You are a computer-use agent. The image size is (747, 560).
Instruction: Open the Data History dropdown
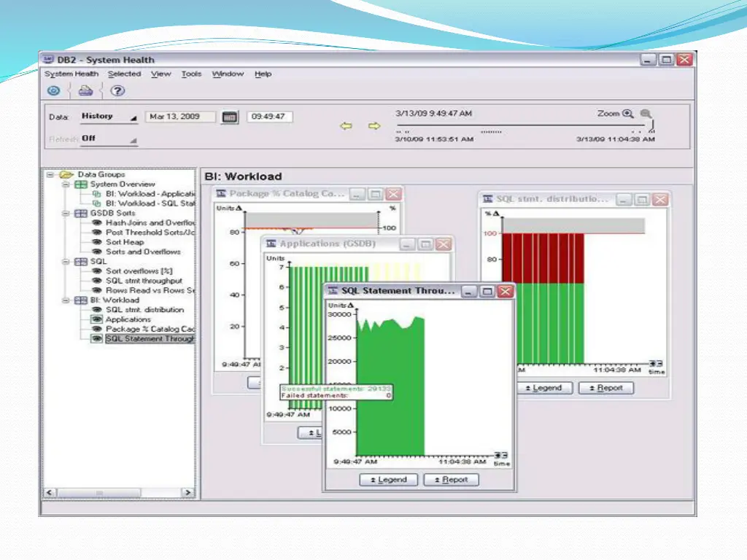[x=109, y=117]
